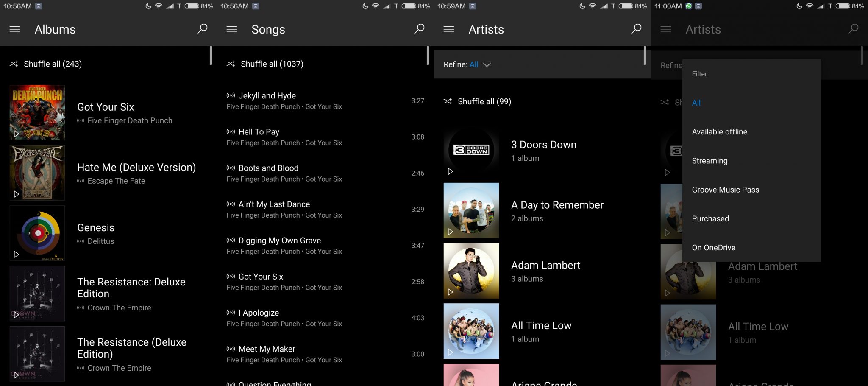The image size is (868, 386).
Task: Expand the Refine: All dropdown
Action: pyautogui.click(x=467, y=64)
